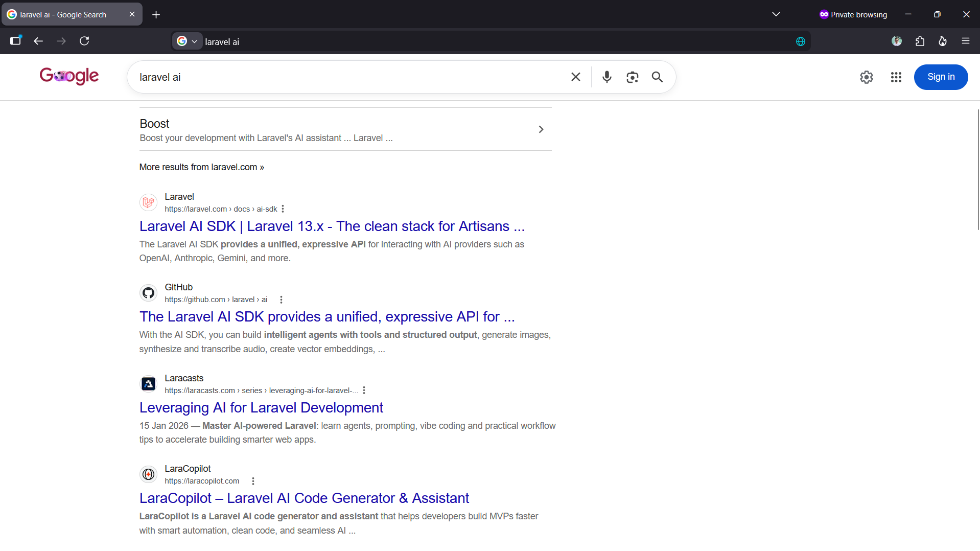This screenshot has width=980, height=551.
Task: Click https://github.com › laravel › ai URL
Action: pyautogui.click(x=216, y=300)
